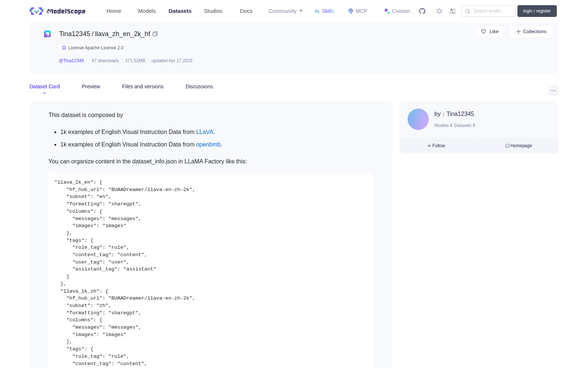Open the Docs nav item

point(246,11)
